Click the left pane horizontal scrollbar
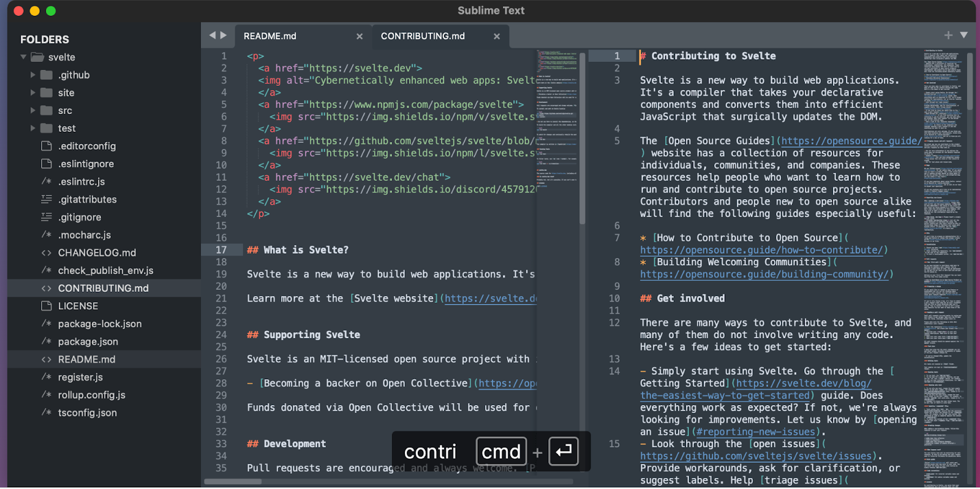Screen dimensions: 980x489 tap(233, 482)
